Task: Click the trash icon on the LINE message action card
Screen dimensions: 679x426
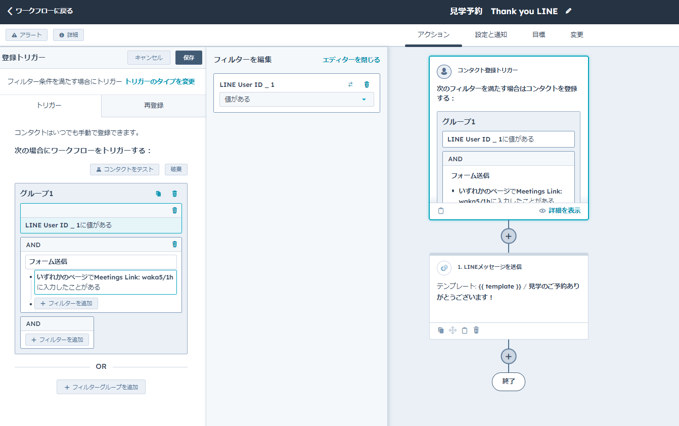Action: pos(476,330)
